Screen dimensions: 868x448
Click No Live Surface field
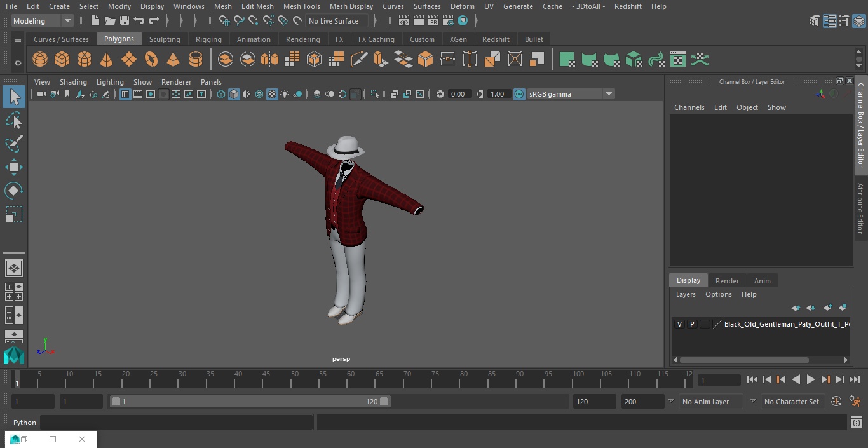(337, 21)
